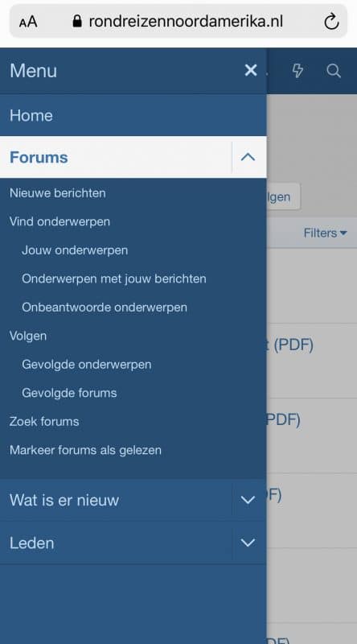Expand the Leden section chevron
Viewport: 357px width, 644px height.
tap(248, 543)
